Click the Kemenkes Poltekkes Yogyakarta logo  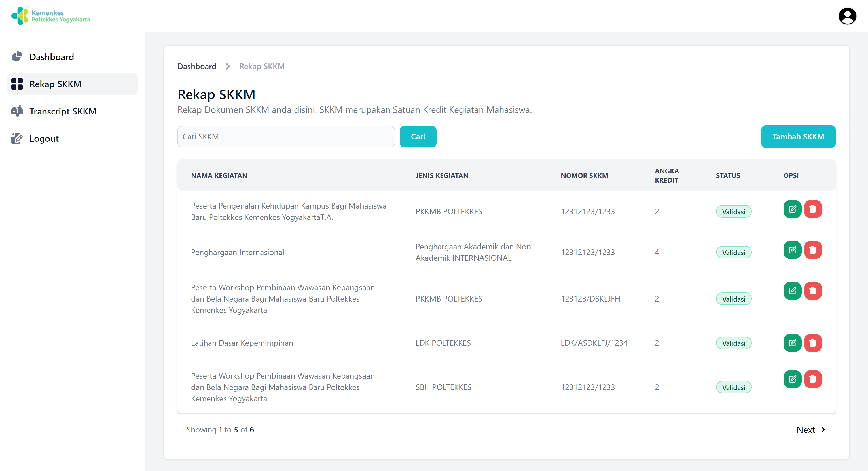pyautogui.click(x=50, y=16)
